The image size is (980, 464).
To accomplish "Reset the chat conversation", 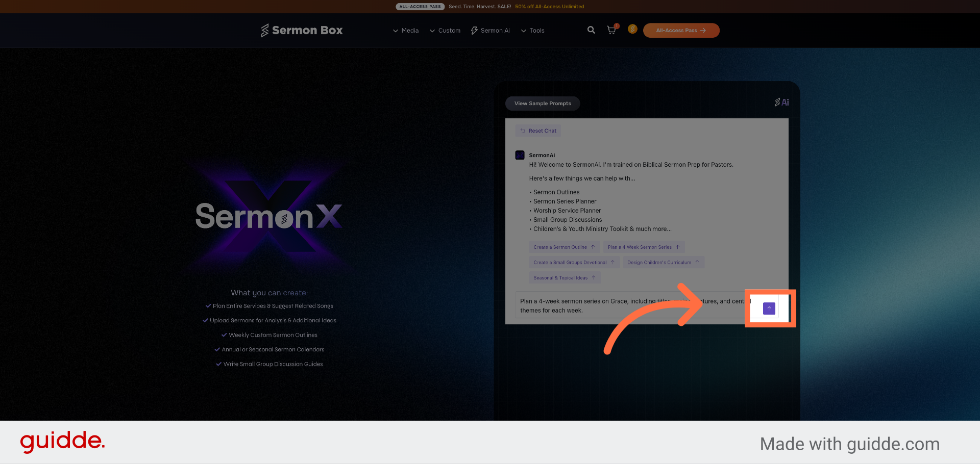I will pos(538,131).
